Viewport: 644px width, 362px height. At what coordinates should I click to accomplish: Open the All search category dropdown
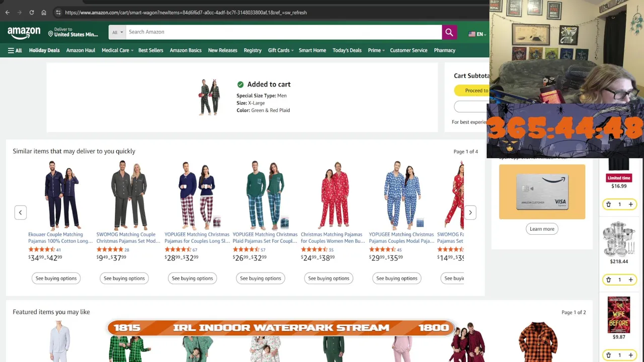tap(117, 32)
